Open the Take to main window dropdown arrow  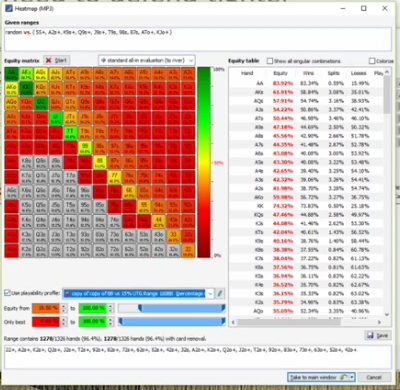tap(352, 377)
